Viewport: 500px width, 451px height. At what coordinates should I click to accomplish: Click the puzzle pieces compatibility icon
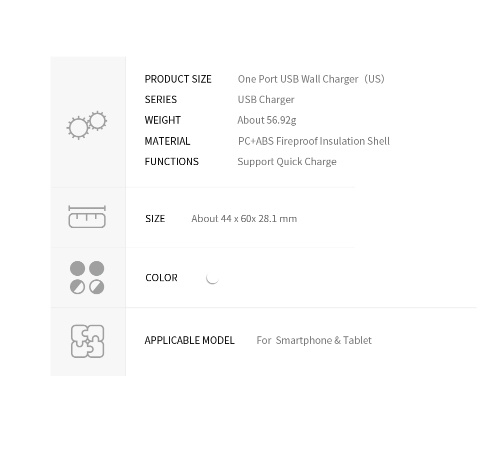[87, 341]
